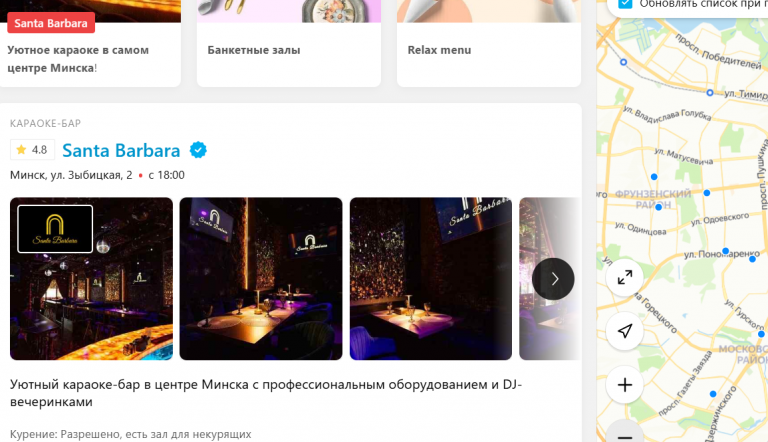
Task: Open the Santa Barbara venue title link
Action: (121, 150)
